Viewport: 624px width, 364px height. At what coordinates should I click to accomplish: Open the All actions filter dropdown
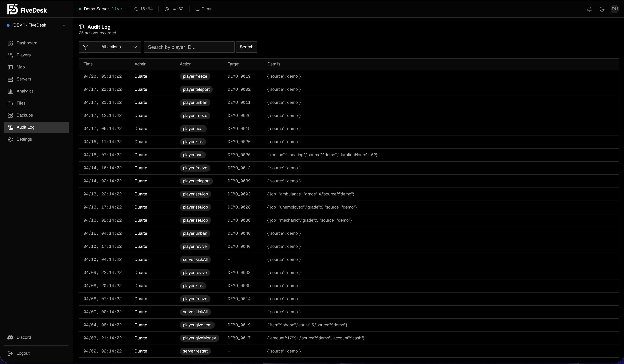(110, 47)
